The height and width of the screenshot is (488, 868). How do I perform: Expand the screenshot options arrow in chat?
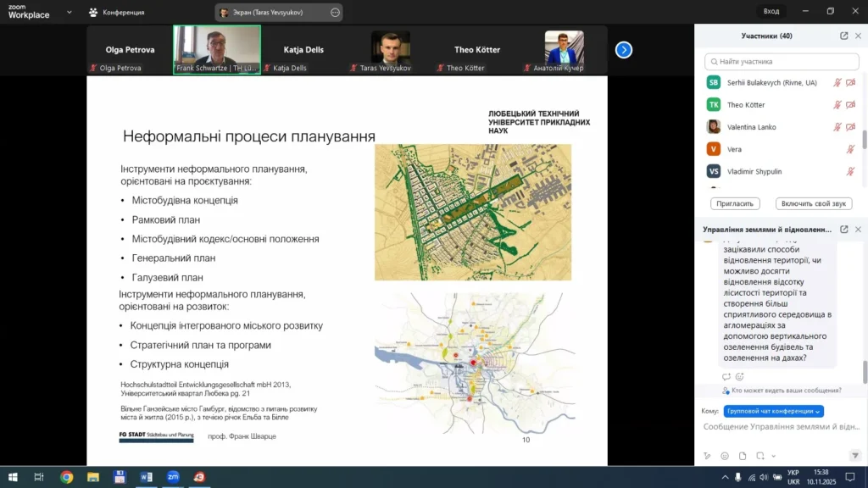[x=773, y=456]
